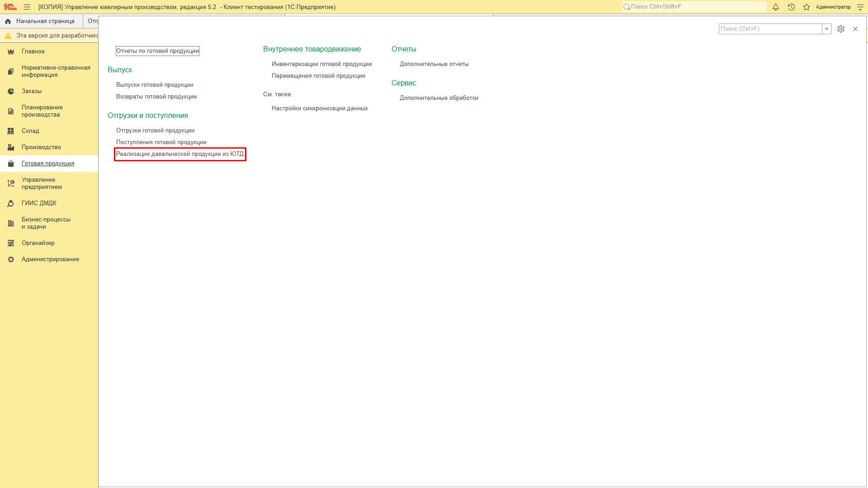The height and width of the screenshot is (488, 868).
Task: Open service menu icon next to Администратор
Action: pos(860,7)
